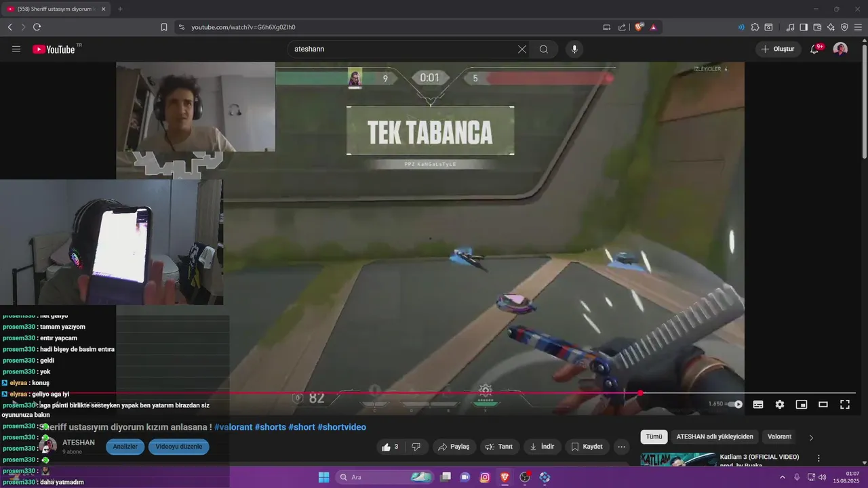Open the Windows Start menu
Viewport: 868px width, 488px height.
[323, 477]
